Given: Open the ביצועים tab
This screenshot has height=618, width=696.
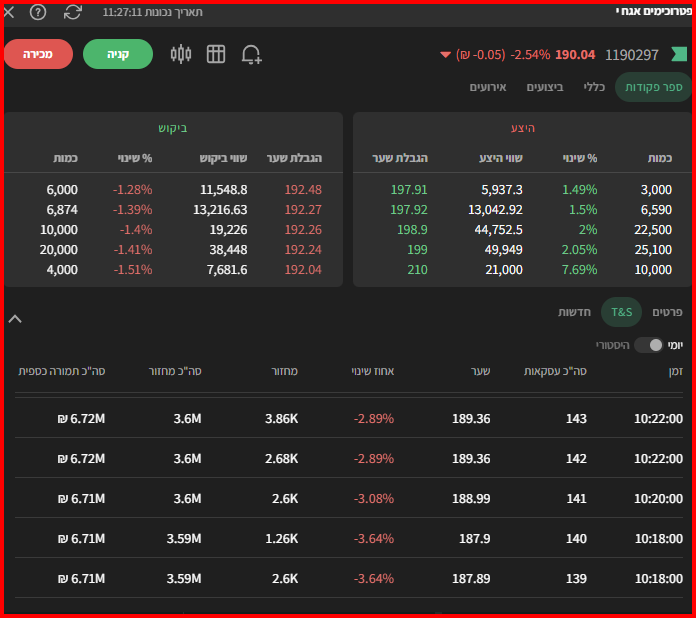Looking at the screenshot, I should (x=545, y=87).
